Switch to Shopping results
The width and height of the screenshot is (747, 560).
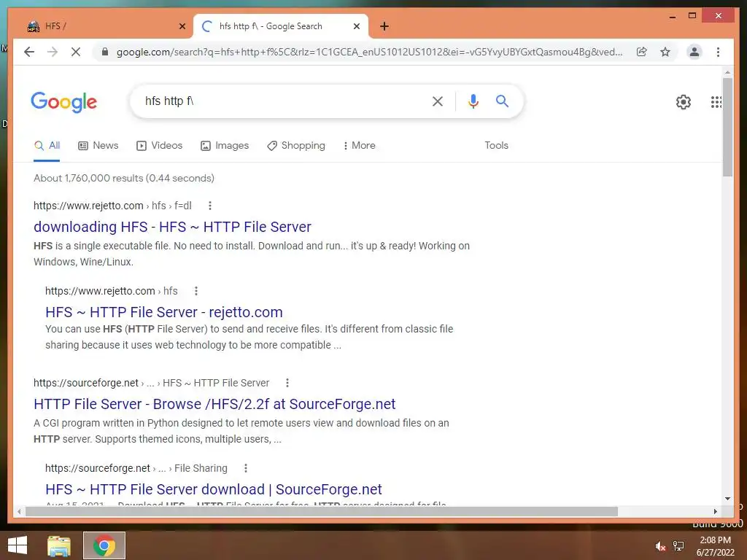(x=296, y=146)
